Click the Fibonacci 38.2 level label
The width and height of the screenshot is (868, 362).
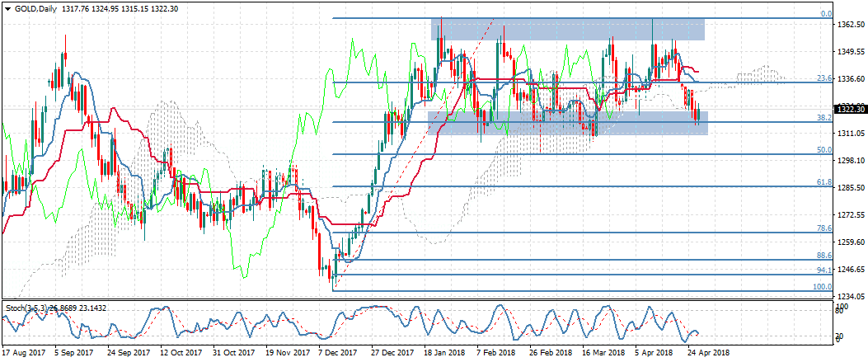(x=823, y=119)
